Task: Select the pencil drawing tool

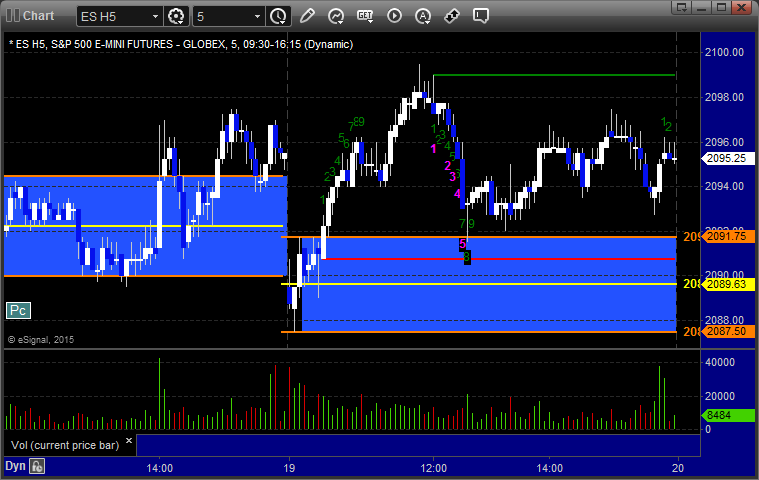Action: coord(307,16)
